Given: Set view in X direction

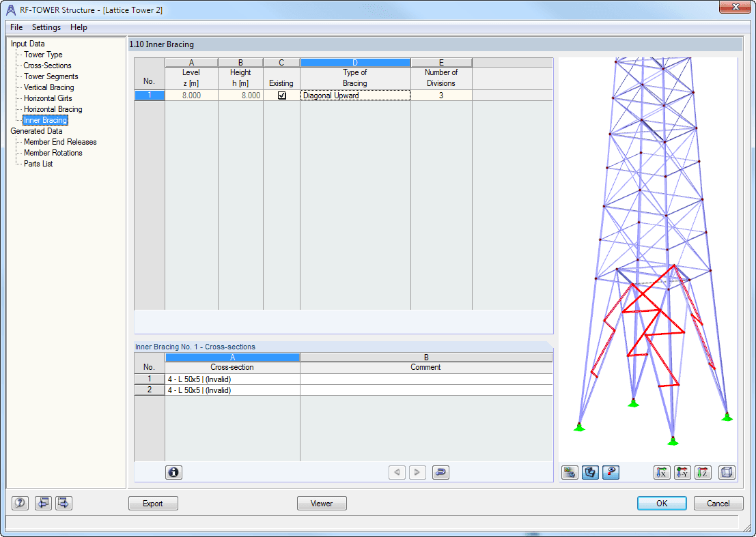Looking at the screenshot, I should [x=662, y=472].
